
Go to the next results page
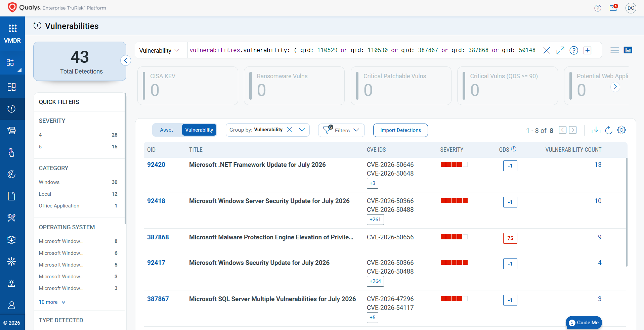573,130
